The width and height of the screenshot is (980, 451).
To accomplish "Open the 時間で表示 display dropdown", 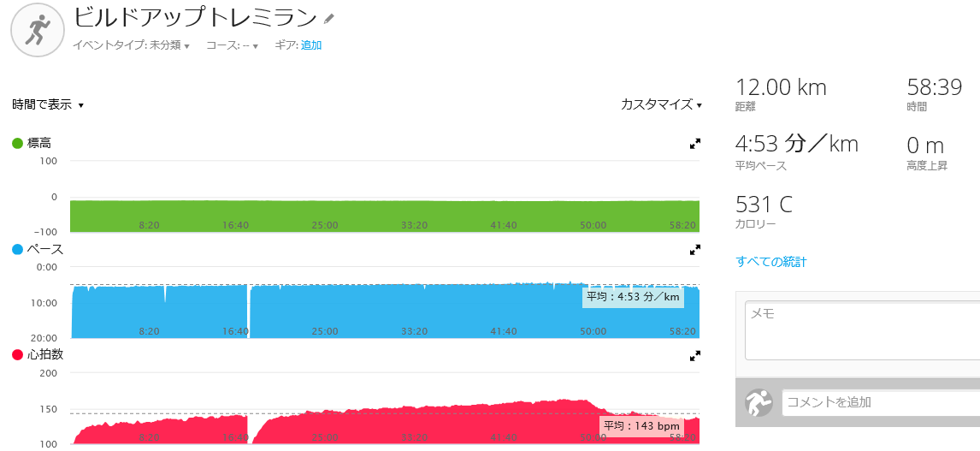I will click(48, 104).
